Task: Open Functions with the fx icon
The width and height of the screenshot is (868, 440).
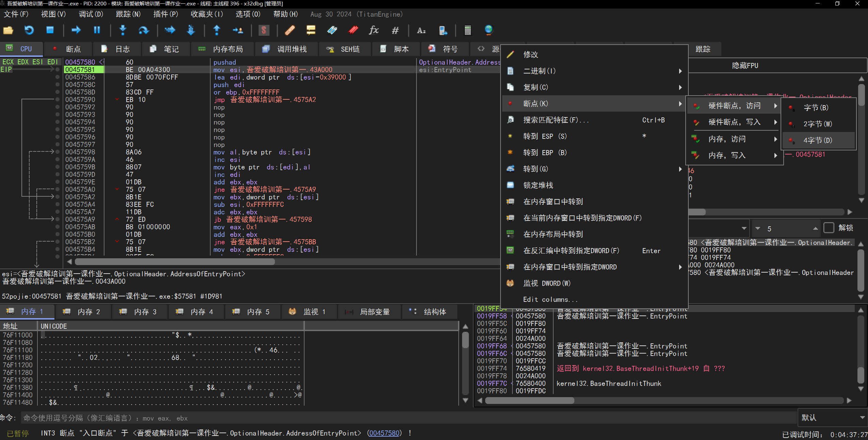Action: click(x=374, y=30)
